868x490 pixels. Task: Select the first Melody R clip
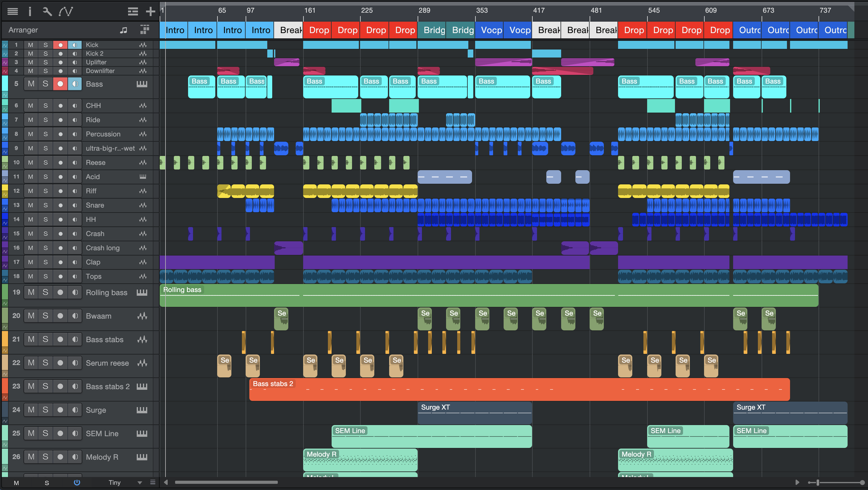(x=360, y=460)
